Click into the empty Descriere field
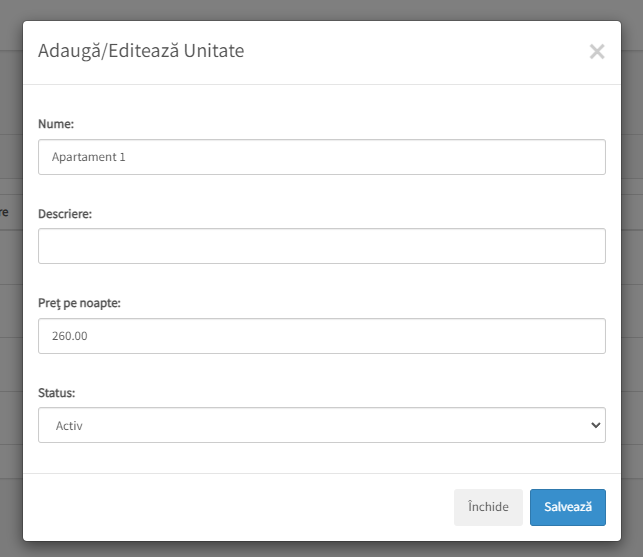Screen dimensions: 643x557 322,246
